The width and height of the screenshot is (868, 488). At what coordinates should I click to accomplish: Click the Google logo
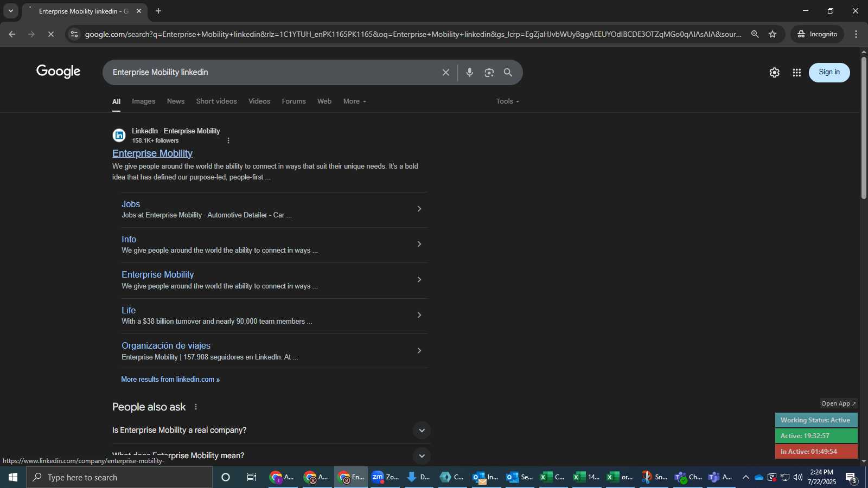[x=59, y=72]
